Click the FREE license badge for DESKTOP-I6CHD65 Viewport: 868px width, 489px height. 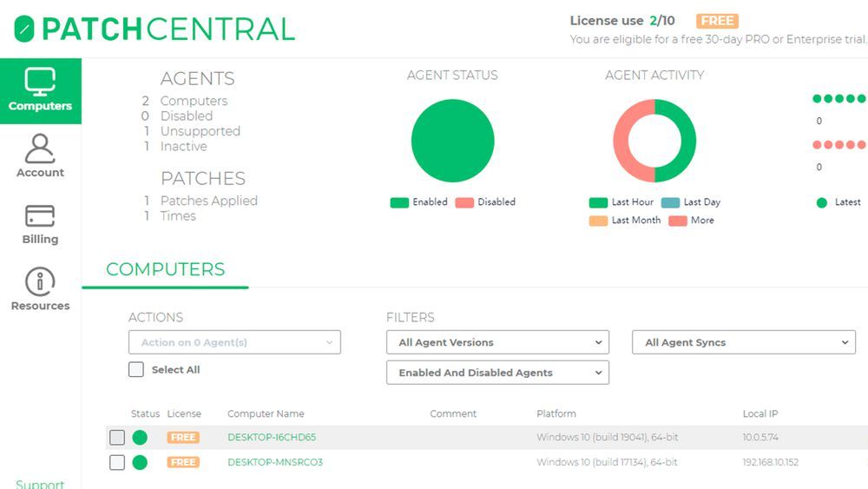[183, 438]
